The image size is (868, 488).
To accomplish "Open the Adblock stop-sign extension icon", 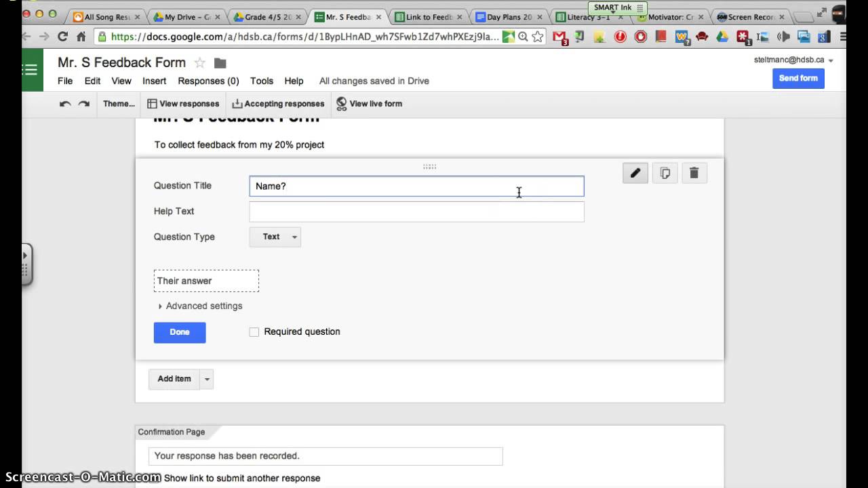I will coord(641,37).
